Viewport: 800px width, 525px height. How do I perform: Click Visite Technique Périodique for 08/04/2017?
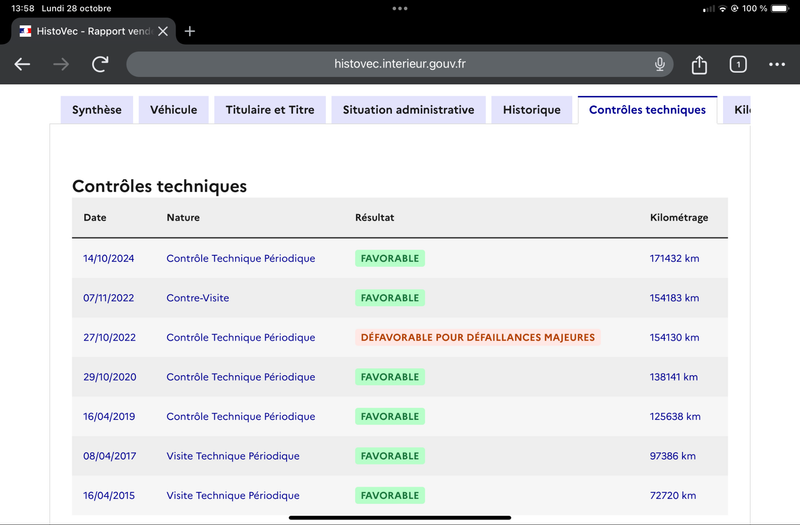coord(233,456)
